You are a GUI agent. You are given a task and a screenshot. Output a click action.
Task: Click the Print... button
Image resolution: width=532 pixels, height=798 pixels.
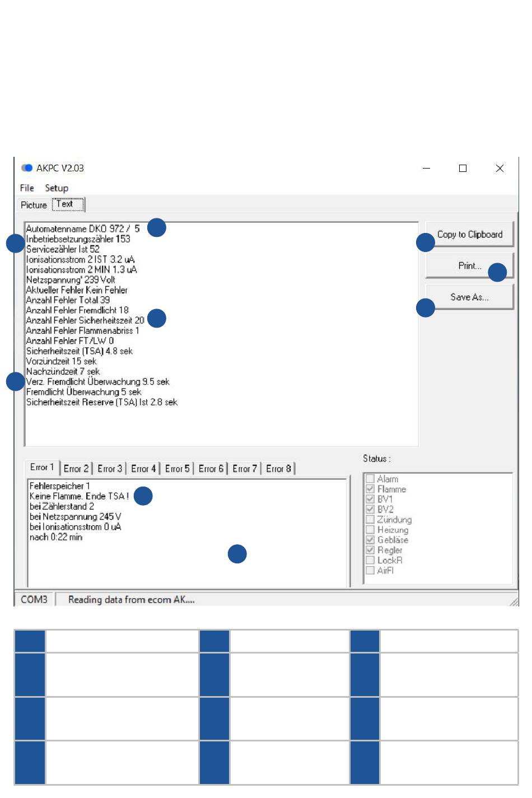(x=470, y=266)
